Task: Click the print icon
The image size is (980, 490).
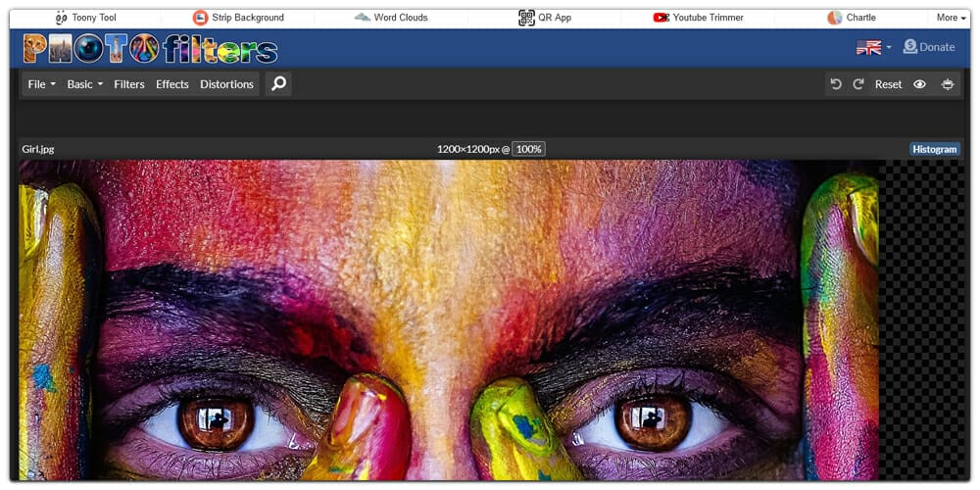Action: click(948, 84)
